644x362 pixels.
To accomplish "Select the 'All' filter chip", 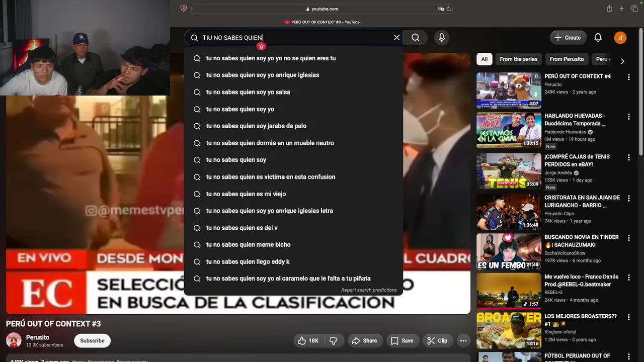I will coord(484,59).
